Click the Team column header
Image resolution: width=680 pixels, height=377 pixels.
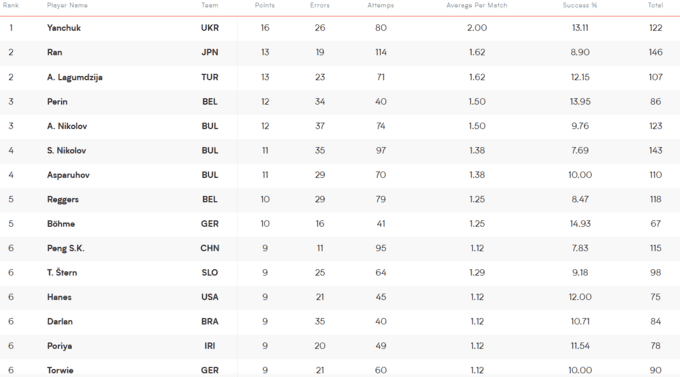click(x=209, y=5)
